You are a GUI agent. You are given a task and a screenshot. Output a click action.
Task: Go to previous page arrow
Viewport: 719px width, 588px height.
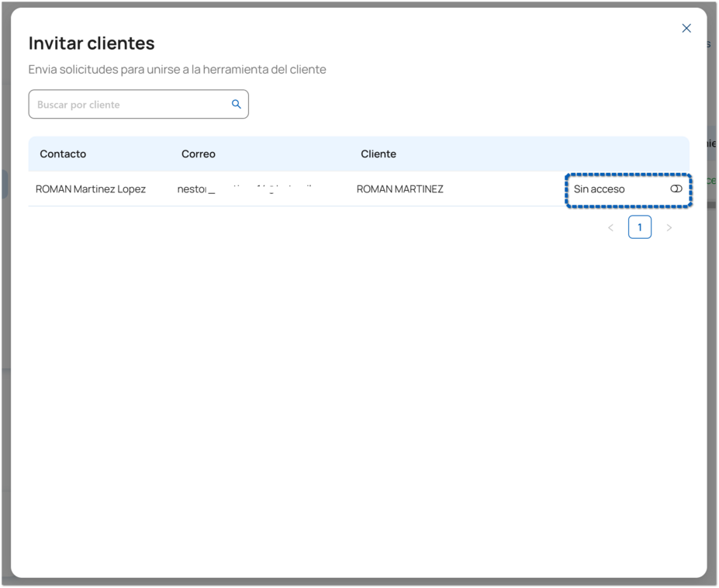[610, 227]
